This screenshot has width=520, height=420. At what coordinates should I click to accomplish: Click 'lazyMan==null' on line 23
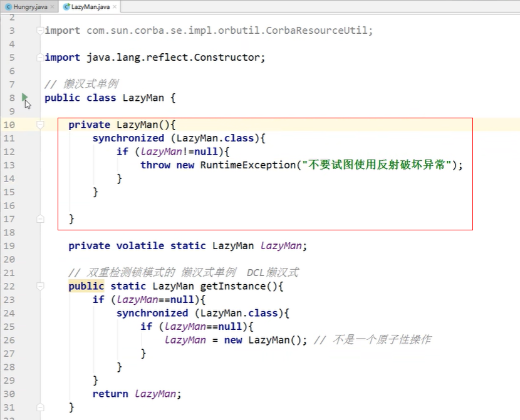(155, 300)
